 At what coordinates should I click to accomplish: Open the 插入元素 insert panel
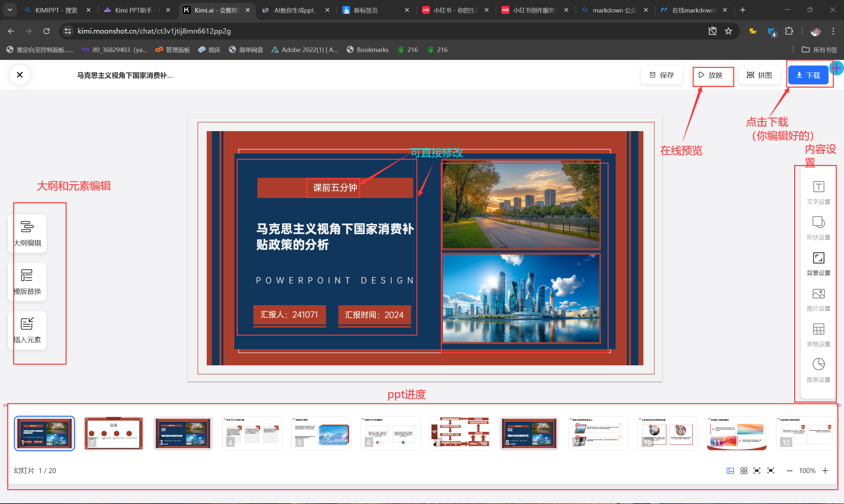[x=27, y=330]
